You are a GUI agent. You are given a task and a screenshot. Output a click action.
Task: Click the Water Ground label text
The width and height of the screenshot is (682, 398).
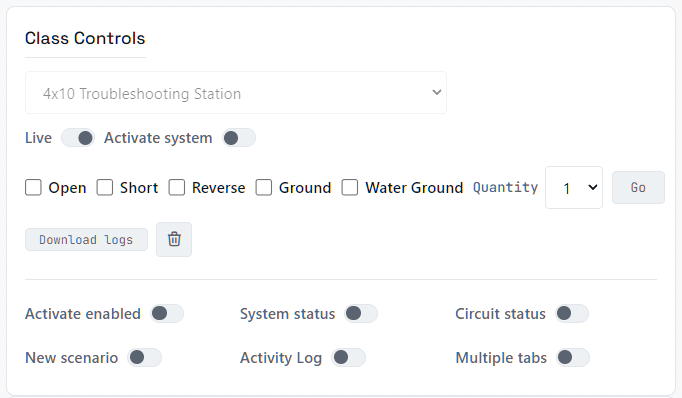coord(414,187)
